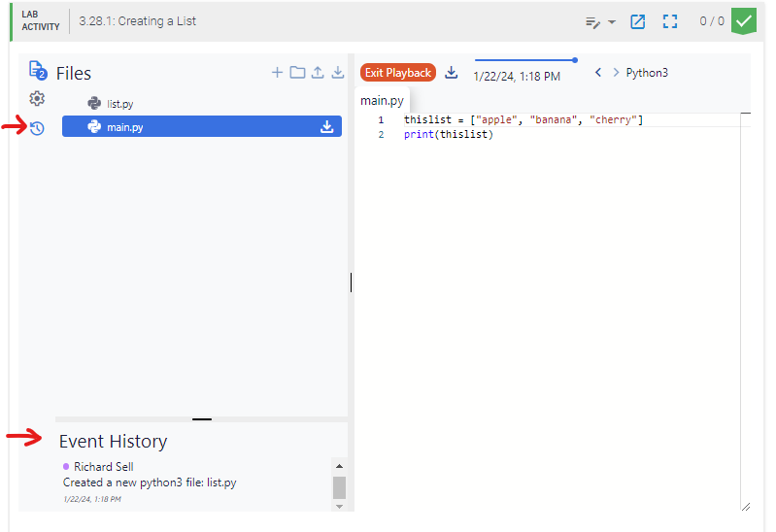The image size is (776, 532).
Task: Open the lab in a new window
Action: pyautogui.click(x=638, y=21)
